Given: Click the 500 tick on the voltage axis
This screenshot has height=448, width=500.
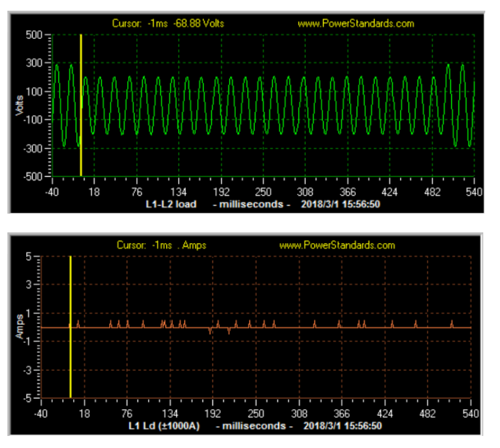Looking at the screenshot, I should pos(35,35).
